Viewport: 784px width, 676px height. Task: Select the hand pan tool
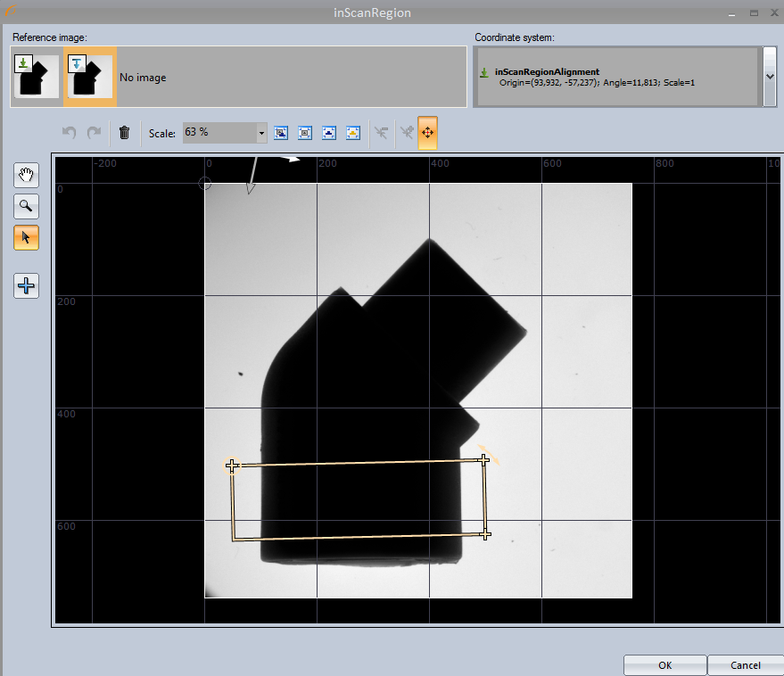pos(26,176)
